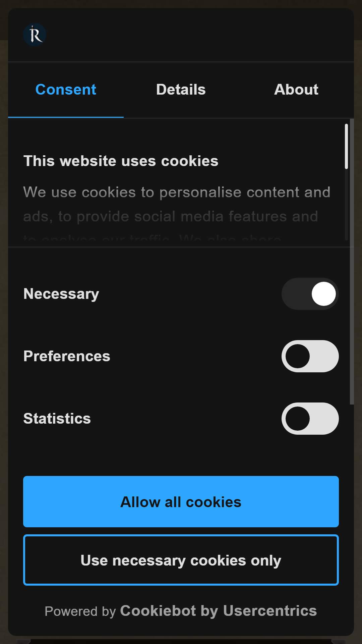Screen dimensions: 362x644
Task: Turn on the Statistics cookies switch
Action: coord(310,419)
